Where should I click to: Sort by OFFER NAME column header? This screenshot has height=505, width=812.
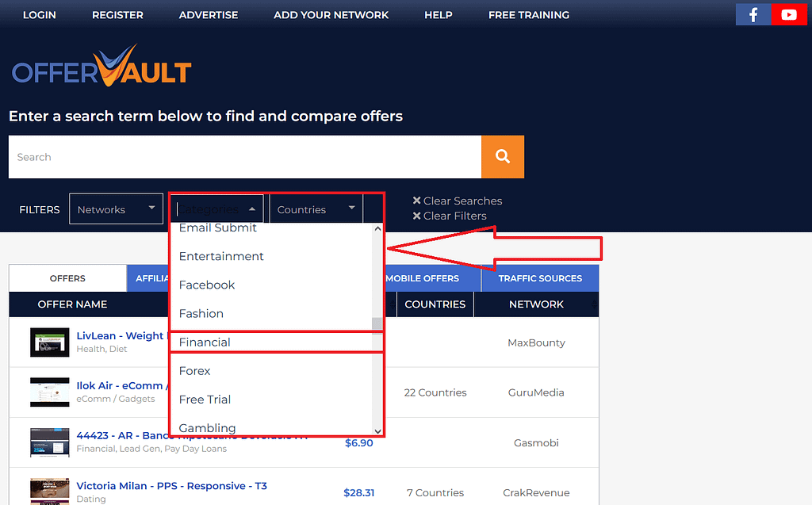pyautogui.click(x=72, y=304)
